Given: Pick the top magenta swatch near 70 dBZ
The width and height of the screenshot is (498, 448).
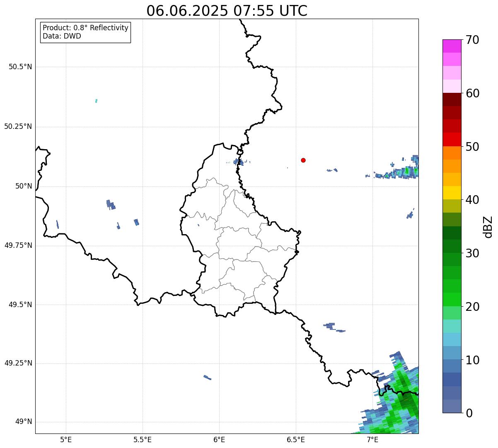Looking at the screenshot, I should [x=452, y=46].
